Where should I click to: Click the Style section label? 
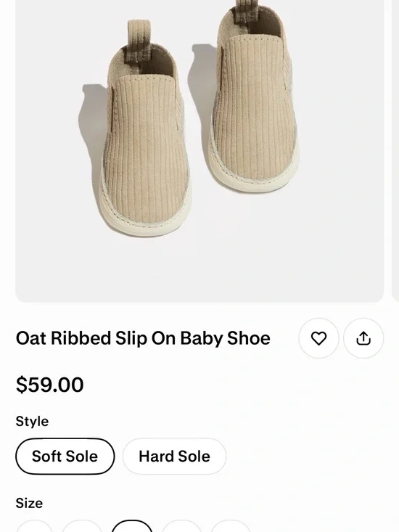click(x=32, y=421)
